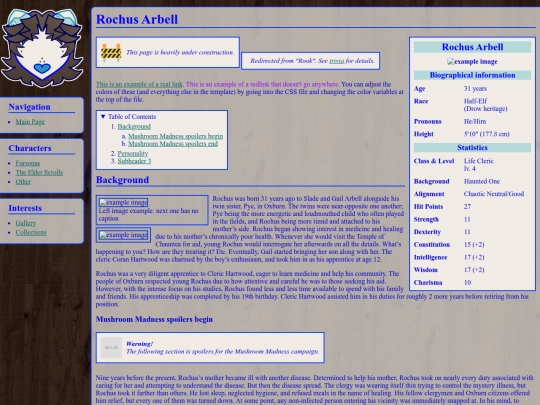Viewport: 540px width, 405px height.
Task: Click the 'Warning!' spoiler text
Action: click(x=139, y=344)
